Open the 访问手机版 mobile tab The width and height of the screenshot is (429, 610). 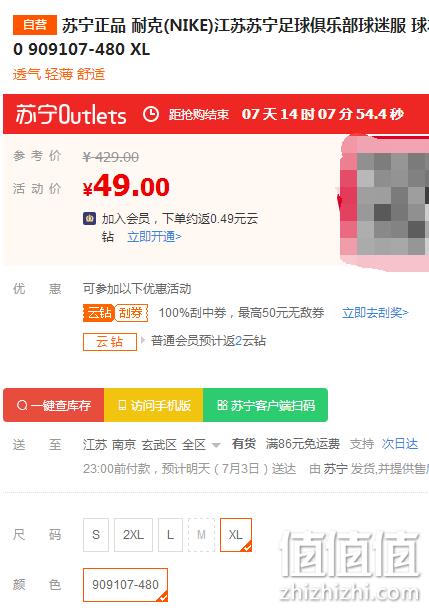coord(154,405)
